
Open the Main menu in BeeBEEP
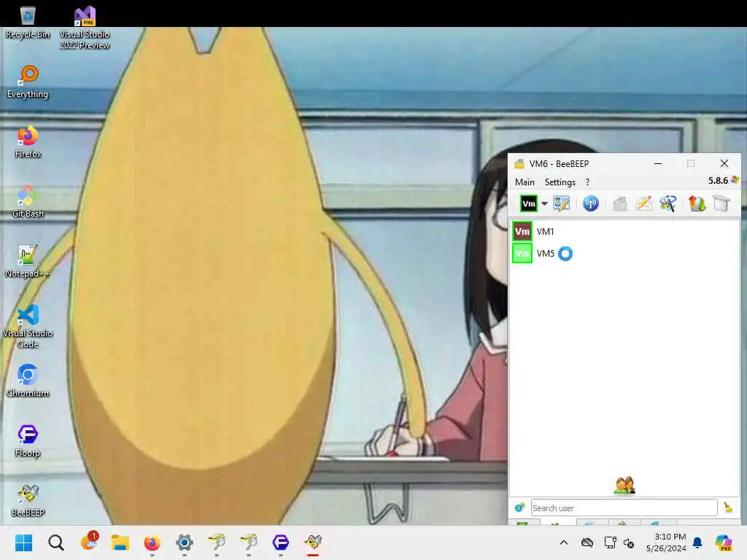point(525,182)
